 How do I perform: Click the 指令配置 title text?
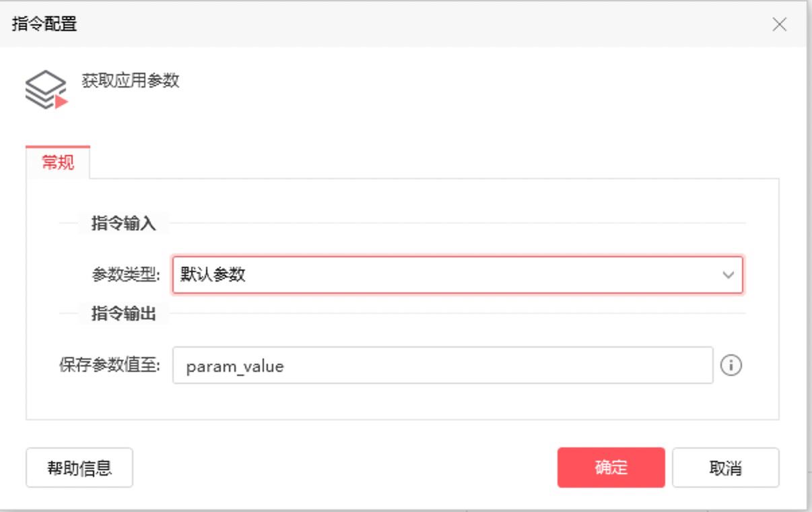[44, 25]
